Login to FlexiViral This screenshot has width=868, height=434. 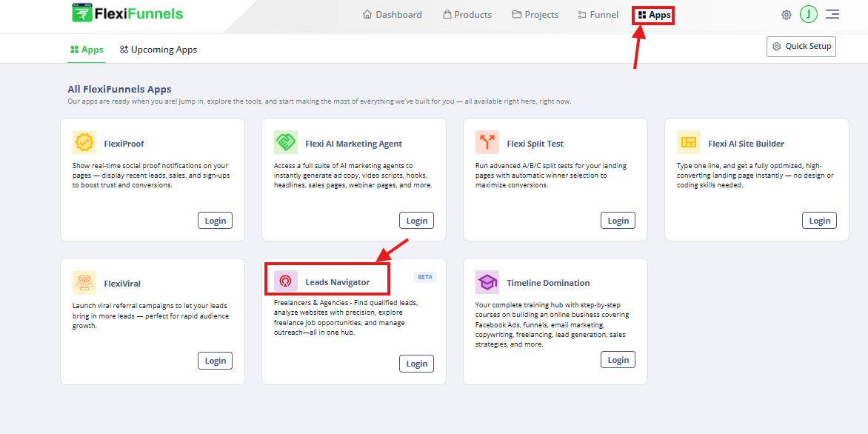[x=216, y=361]
